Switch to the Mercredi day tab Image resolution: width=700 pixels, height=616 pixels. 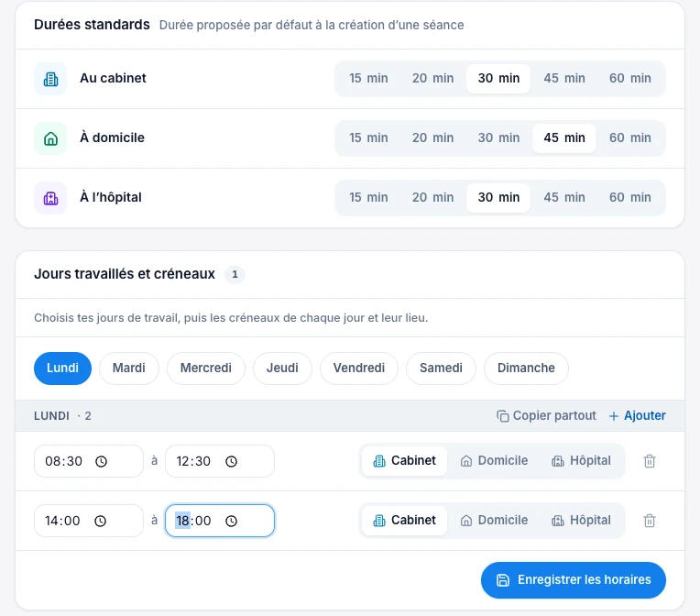pyautogui.click(x=206, y=368)
